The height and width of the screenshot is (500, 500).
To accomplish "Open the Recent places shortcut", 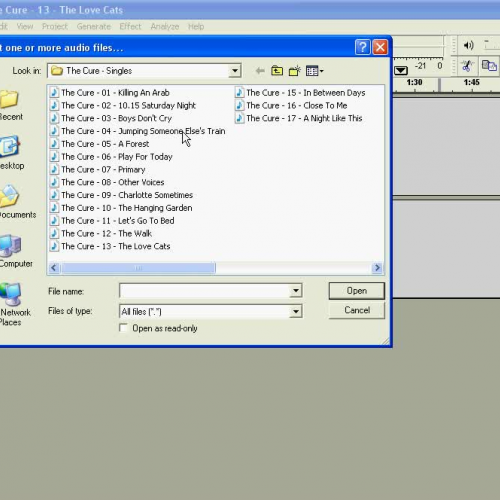I will [x=10, y=105].
